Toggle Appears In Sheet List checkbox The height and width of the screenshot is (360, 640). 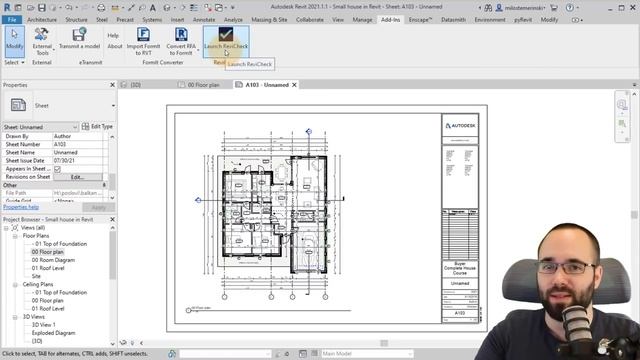click(x=58, y=169)
